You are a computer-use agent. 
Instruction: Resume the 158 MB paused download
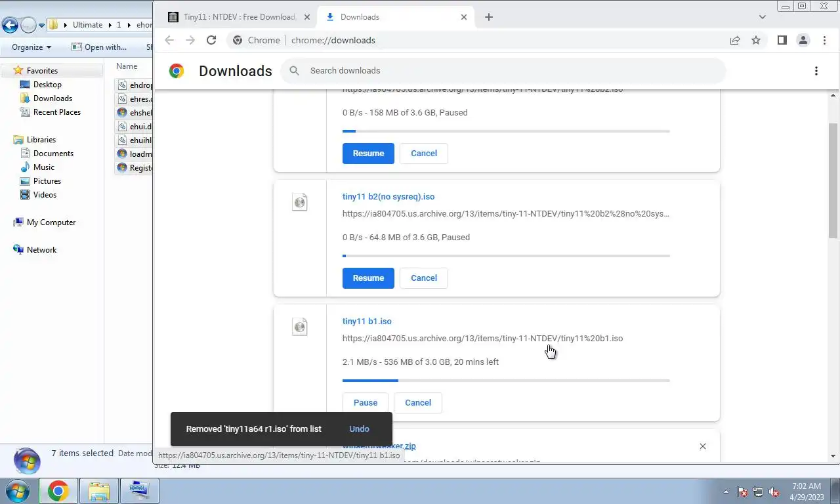368,154
